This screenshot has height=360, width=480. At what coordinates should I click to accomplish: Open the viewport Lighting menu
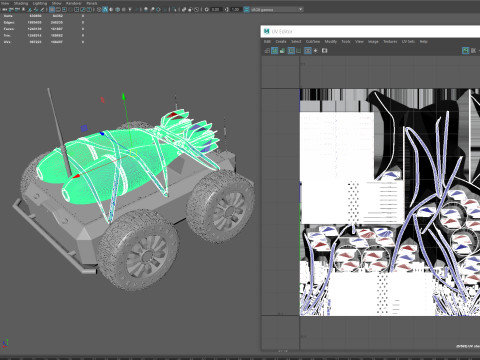click(40, 3)
